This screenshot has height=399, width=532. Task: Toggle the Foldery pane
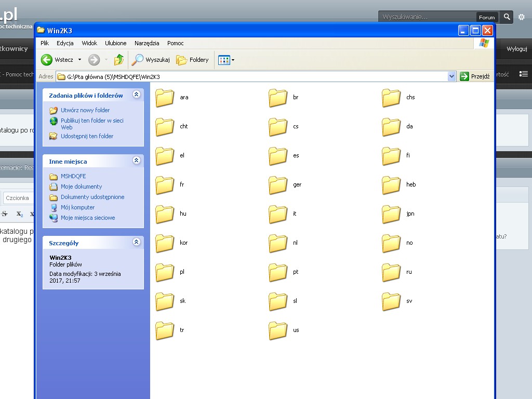[x=192, y=60]
